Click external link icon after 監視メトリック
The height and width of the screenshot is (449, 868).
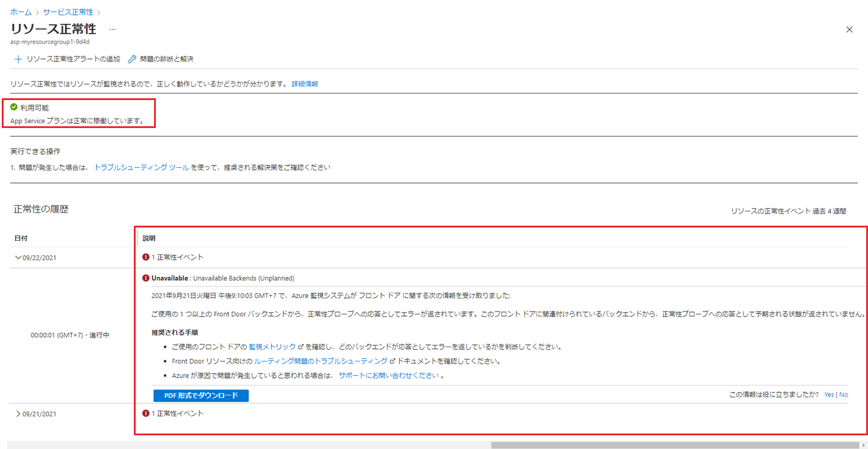click(300, 347)
